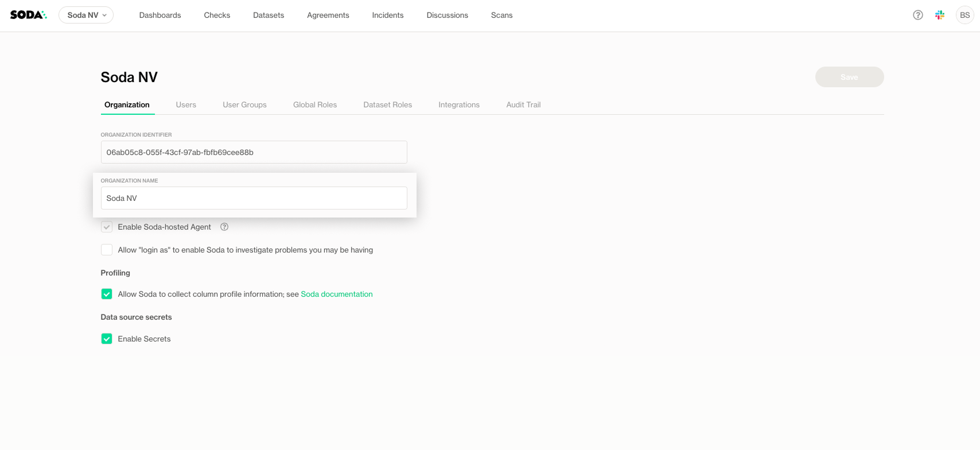Toggle Enable Soda-hosted Agent checkbox

(x=107, y=227)
